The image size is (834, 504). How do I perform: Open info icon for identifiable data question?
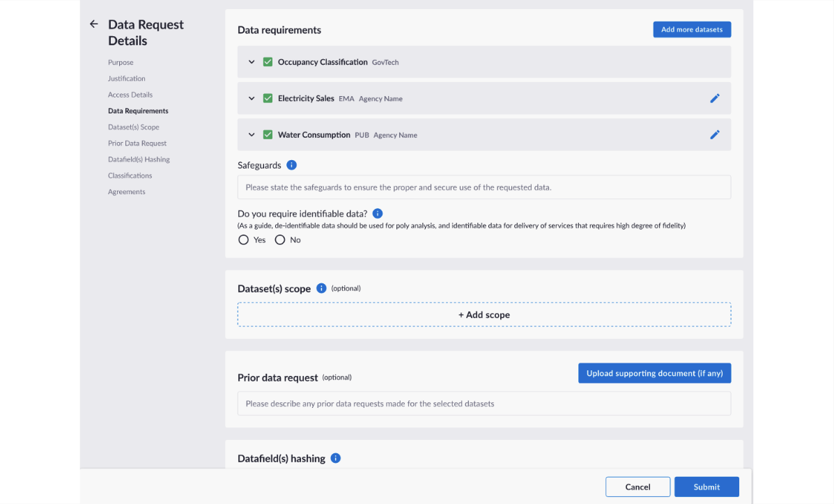pyautogui.click(x=378, y=213)
